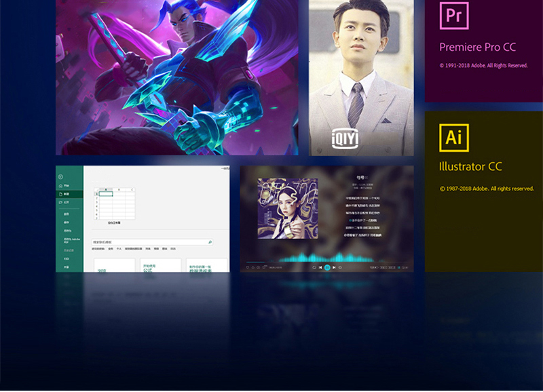Image resolution: width=543 pixels, height=392 pixels.
Task: Click the download icon in the music player
Action: coord(252,267)
